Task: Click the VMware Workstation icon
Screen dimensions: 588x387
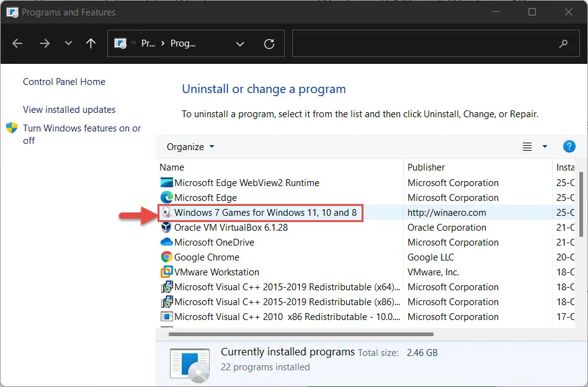Action: [x=166, y=272]
